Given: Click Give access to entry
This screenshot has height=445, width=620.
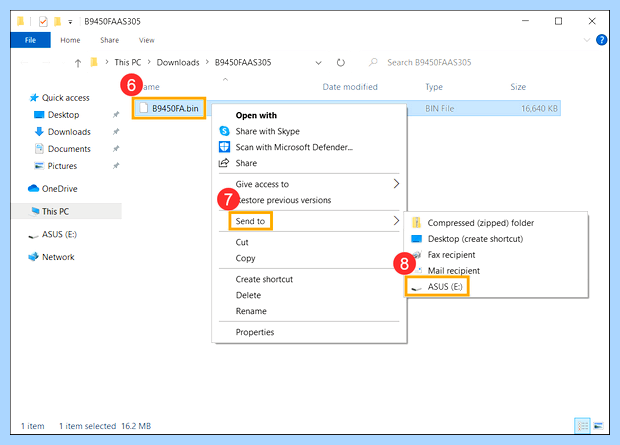Looking at the screenshot, I should [x=262, y=184].
